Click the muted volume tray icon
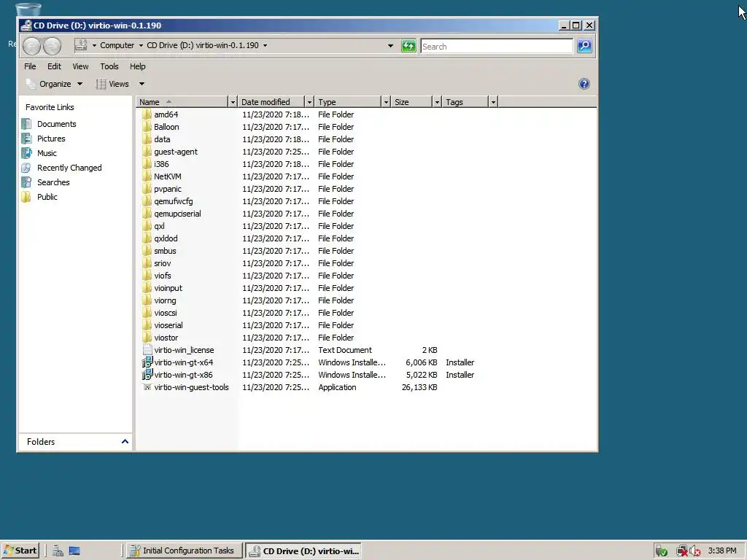This screenshot has height=560, width=747. coord(695,551)
